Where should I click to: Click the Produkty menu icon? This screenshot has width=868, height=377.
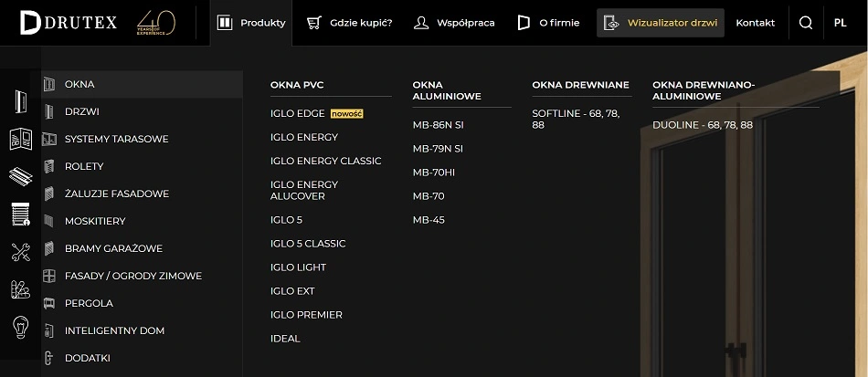[x=225, y=23]
